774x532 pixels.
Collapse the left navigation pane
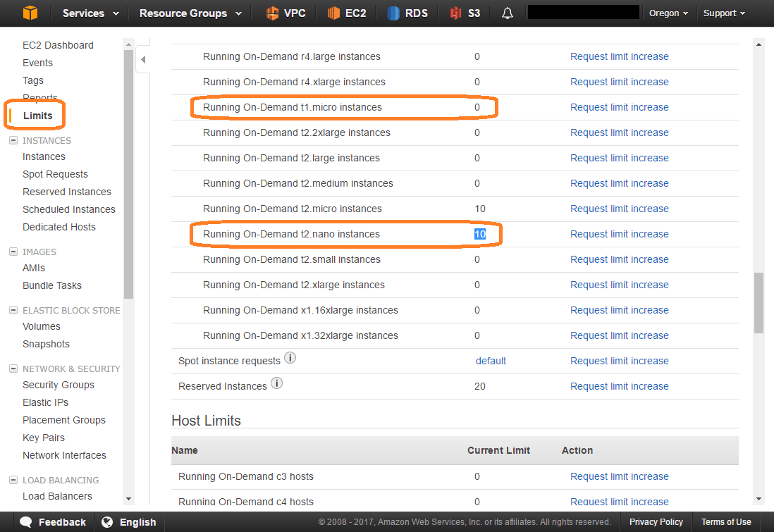[144, 60]
